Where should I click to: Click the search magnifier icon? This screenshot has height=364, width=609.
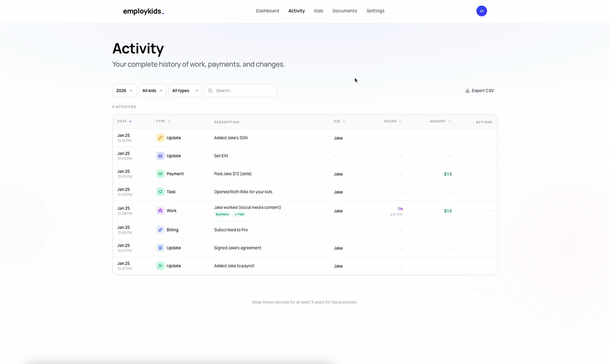pos(211,91)
